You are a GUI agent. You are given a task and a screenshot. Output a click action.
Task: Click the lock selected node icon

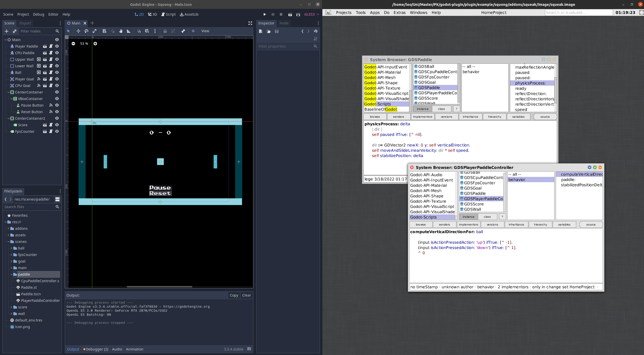[165, 31]
